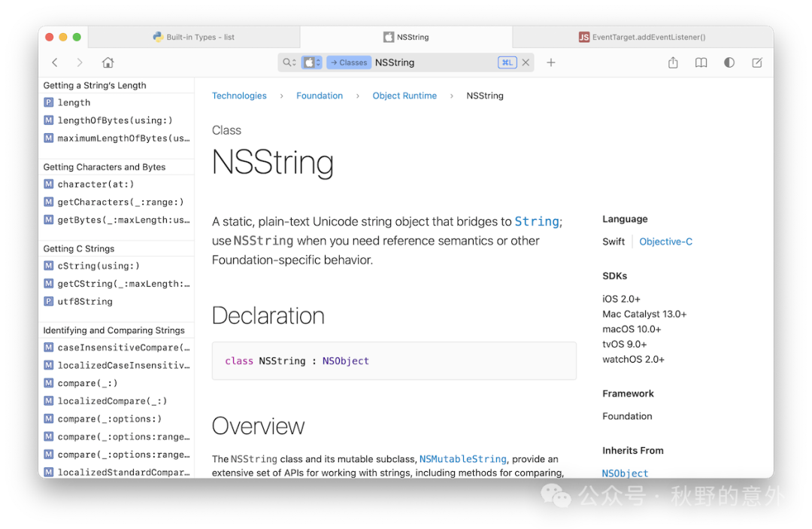Toggle the dark appearance half-circle icon
812x529 pixels.
coord(729,62)
